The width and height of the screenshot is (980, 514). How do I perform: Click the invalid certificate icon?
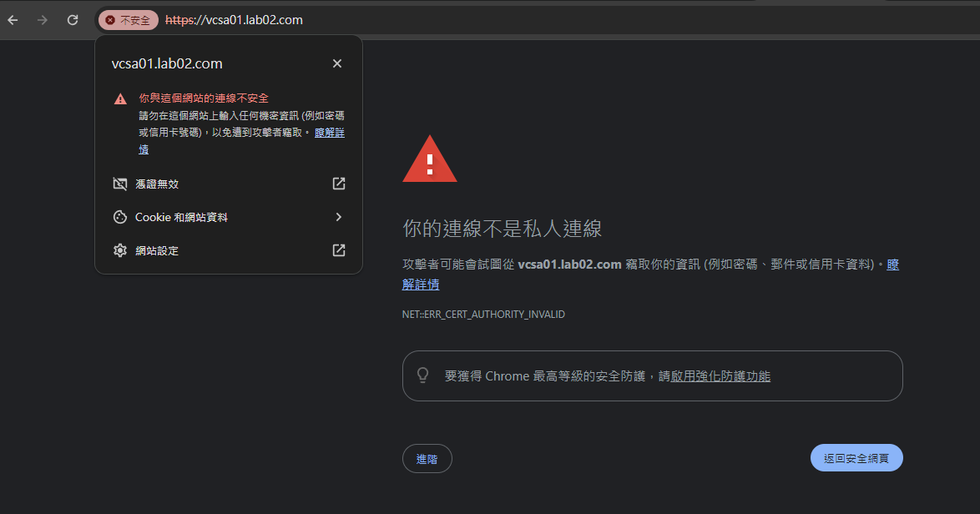click(x=120, y=184)
